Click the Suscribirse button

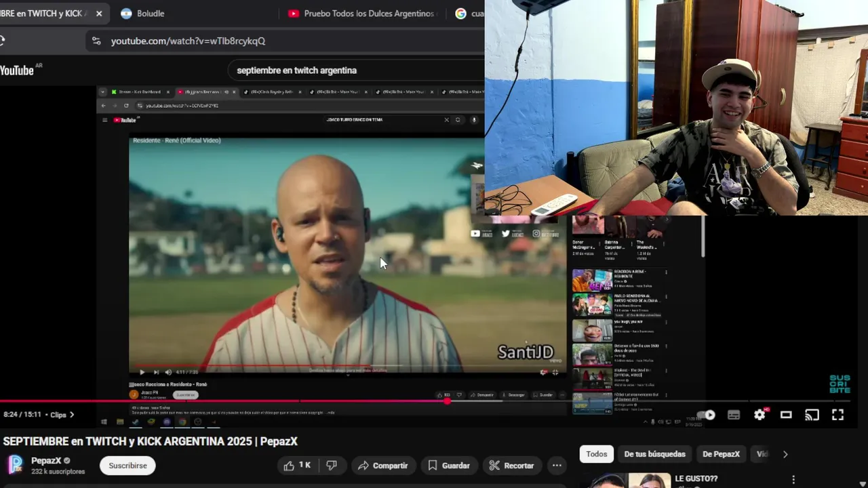click(127, 466)
